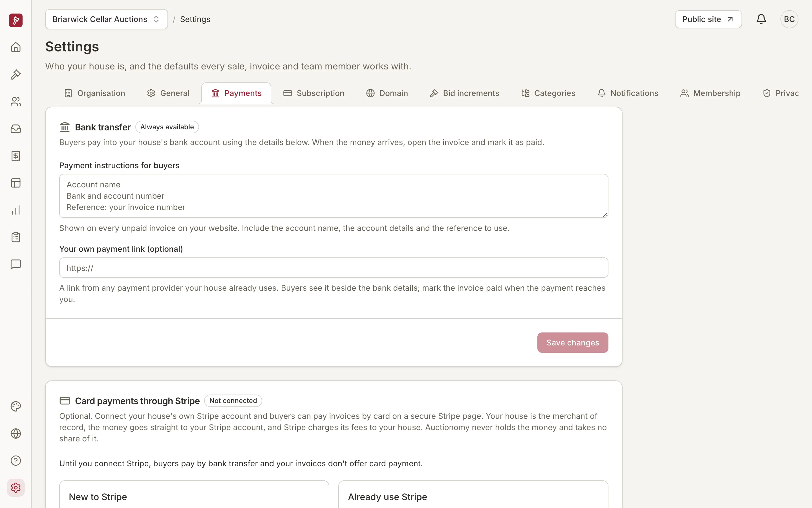Open the Bid increments tab
Image resolution: width=812 pixels, height=508 pixels.
[464, 93]
